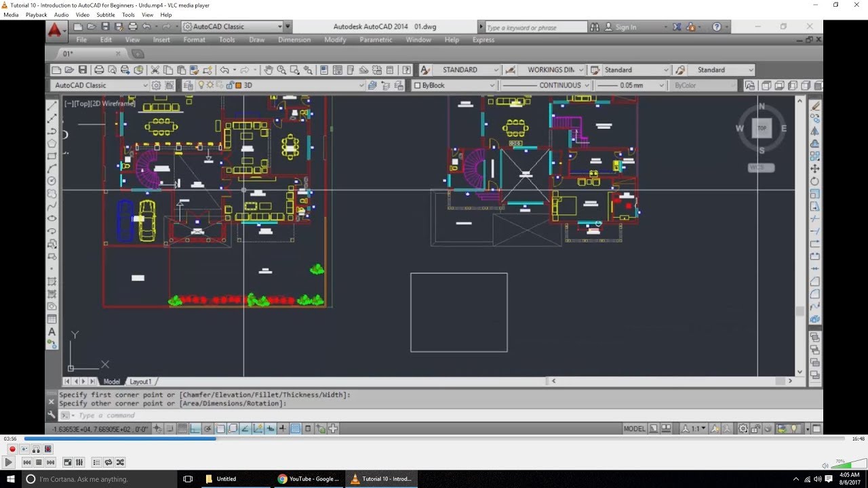Click the TOP face of ViewCube
This screenshot has width=868, height=488.
762,128
